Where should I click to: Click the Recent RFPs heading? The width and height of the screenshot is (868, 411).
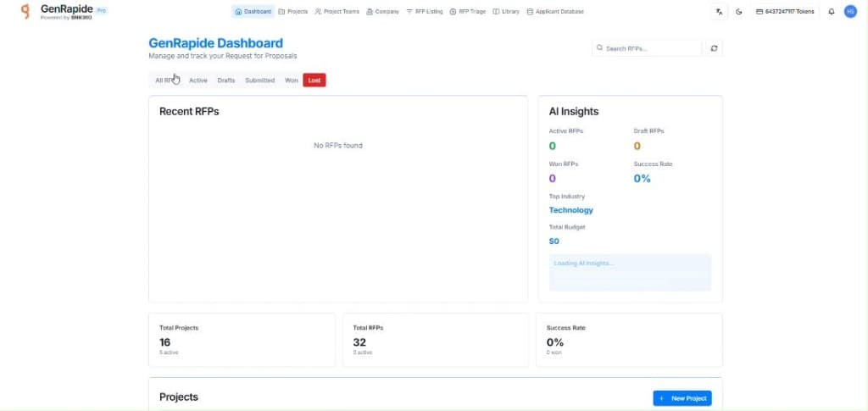(189, 112)
